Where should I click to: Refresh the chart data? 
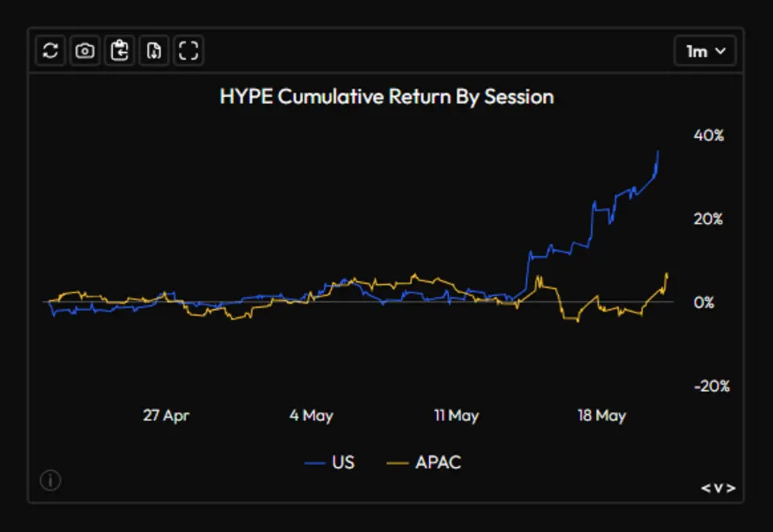(51, 50)
